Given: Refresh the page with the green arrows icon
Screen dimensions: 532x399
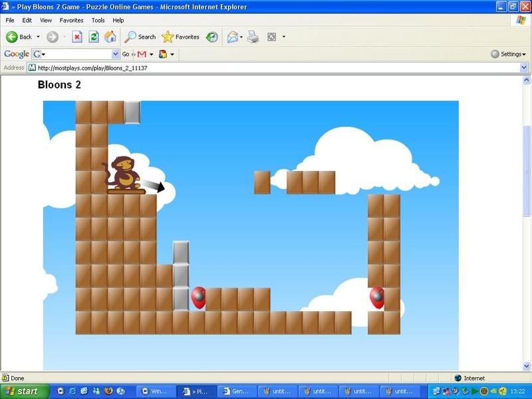Looking at the screenshot, I should coord(94,37).
